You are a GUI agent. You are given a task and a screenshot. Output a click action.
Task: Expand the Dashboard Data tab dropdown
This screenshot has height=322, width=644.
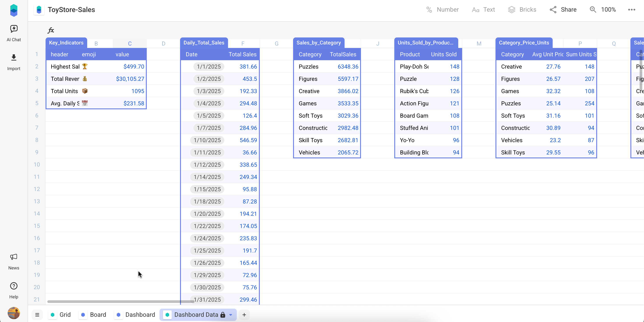(230, 315)
